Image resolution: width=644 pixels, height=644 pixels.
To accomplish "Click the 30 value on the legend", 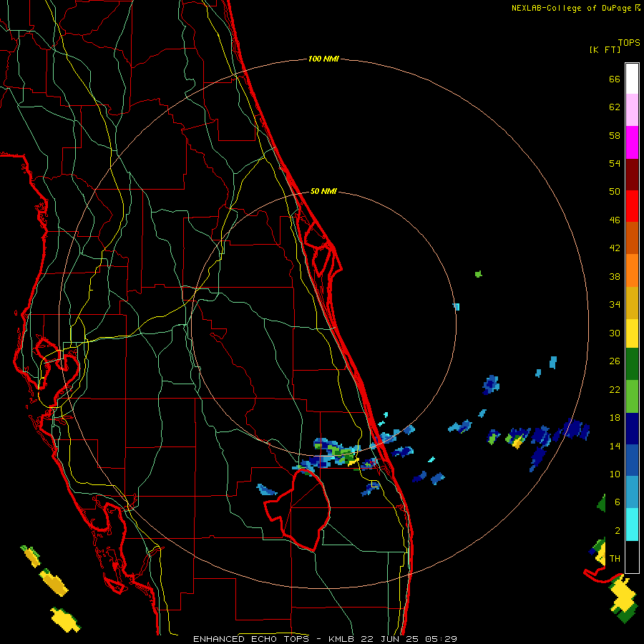I will pyautogui.click(x=615, y=333).
